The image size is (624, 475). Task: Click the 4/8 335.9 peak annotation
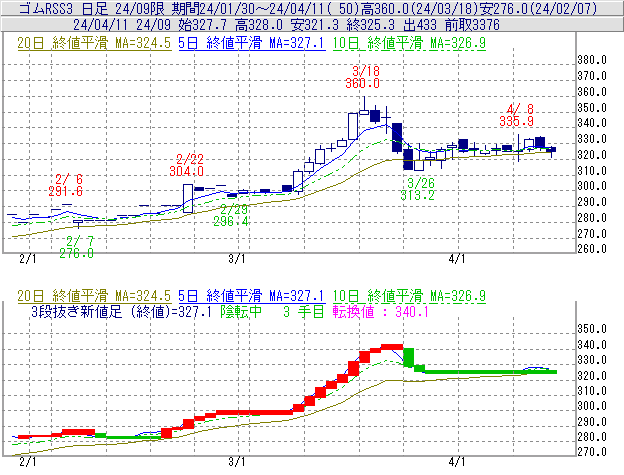coord(517,115)
